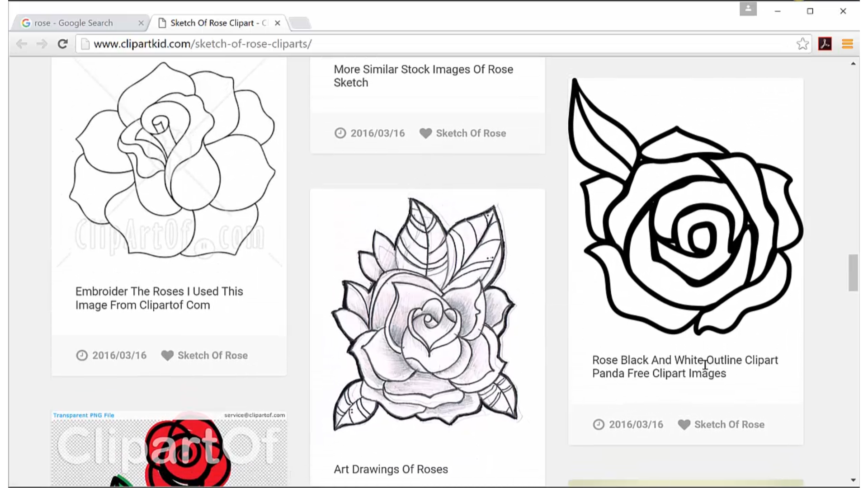The height and width of the screenshot is (488, 868).
Task: Open the Adobe PDF extension icon
Action: [x=825, y=44]
